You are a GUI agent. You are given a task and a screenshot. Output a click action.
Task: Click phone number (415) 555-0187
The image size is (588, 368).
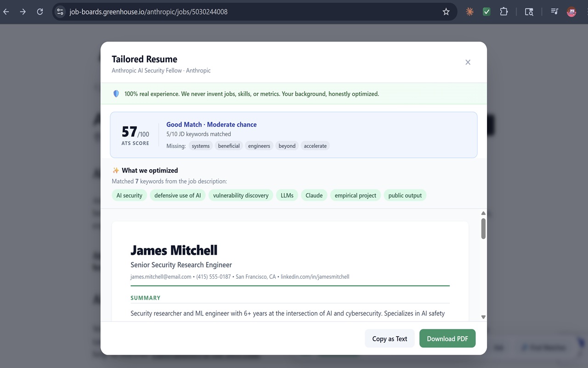214,277
